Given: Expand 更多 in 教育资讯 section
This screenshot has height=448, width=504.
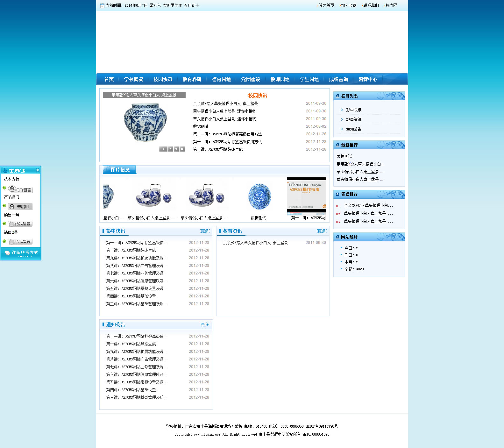Looking at the screenshot, I should pos(322,231).
